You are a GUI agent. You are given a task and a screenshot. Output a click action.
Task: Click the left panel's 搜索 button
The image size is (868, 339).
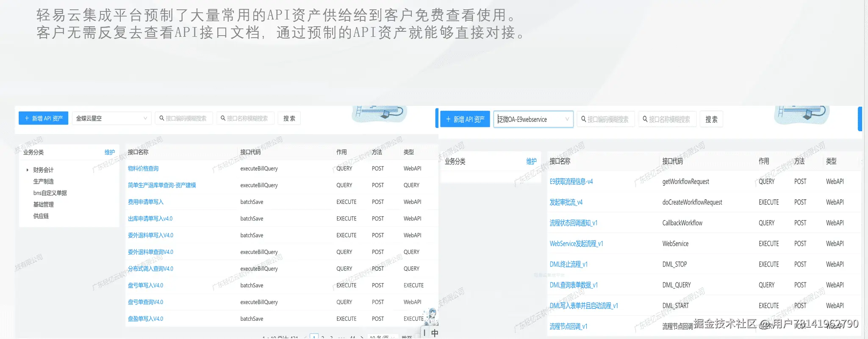289,118
